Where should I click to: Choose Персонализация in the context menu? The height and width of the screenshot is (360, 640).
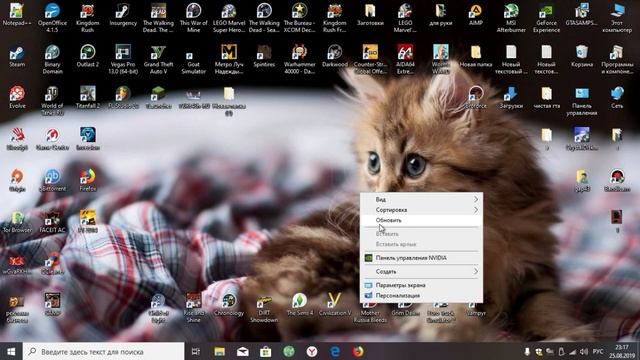421,296
